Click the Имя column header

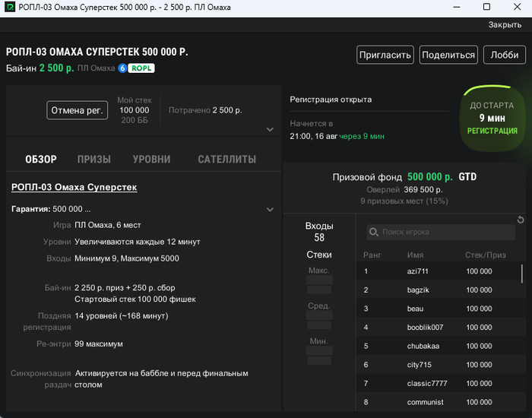415,255
